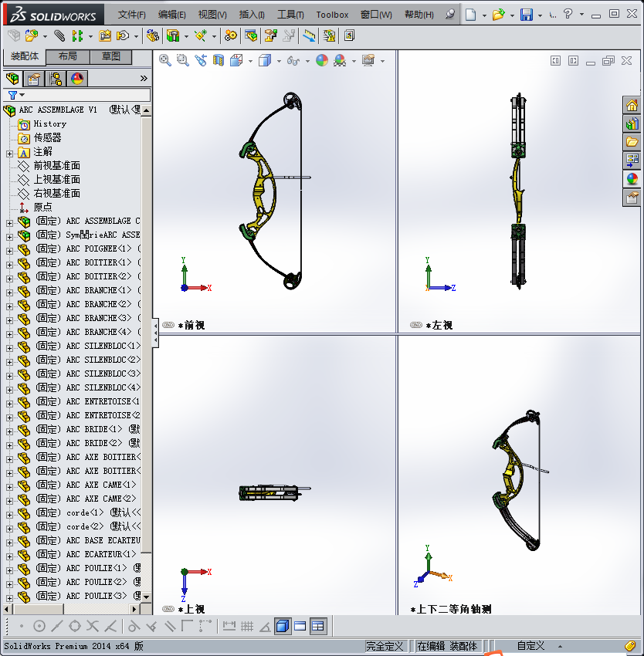
Task: Click the New document icon
Action: [x=471, y=15]
